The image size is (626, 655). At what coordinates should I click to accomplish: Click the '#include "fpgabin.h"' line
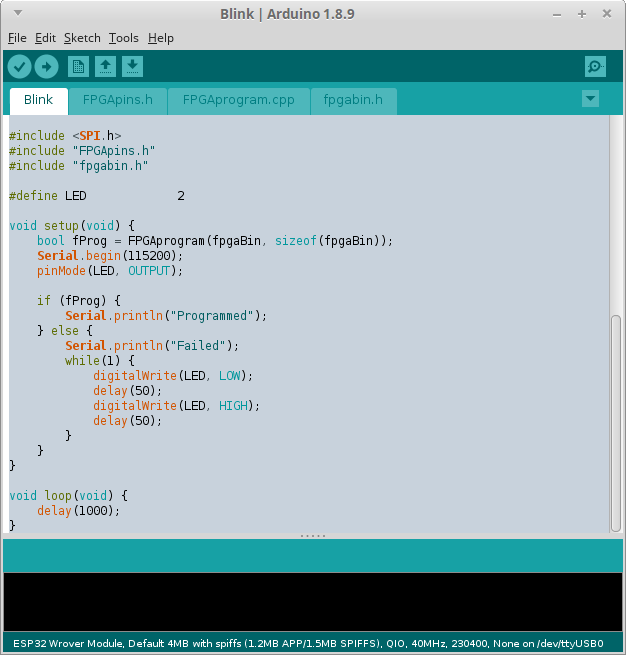tap(79, 166)
